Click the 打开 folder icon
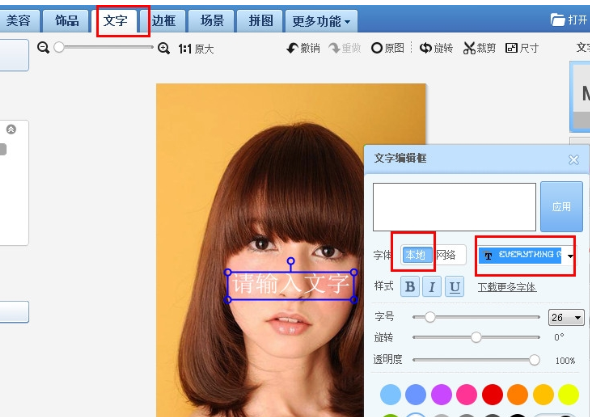The image size is (590, 417). (x=558, y=20)
